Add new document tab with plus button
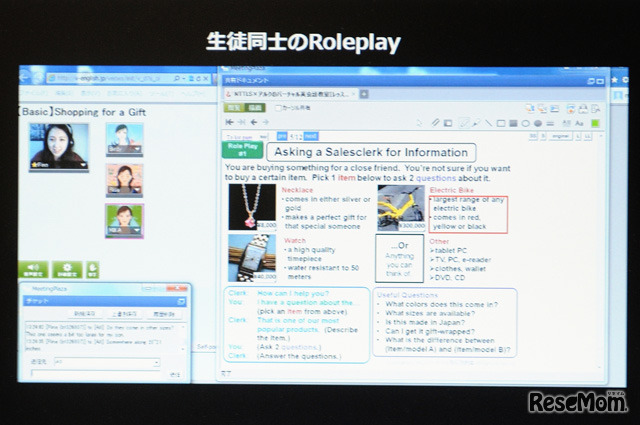This screenshot has height=425, width=640. click(x=364, y=94)
